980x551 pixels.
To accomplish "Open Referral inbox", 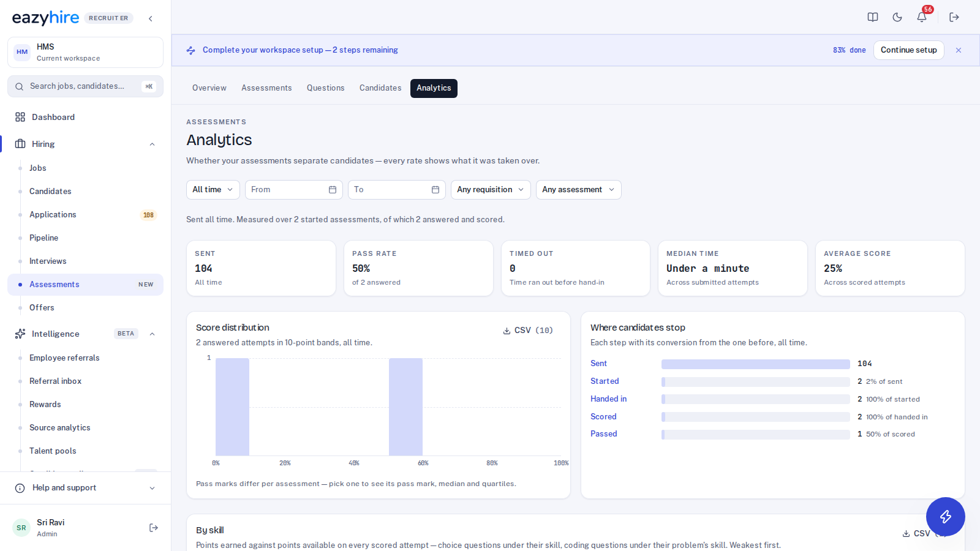I will (85, 381).
